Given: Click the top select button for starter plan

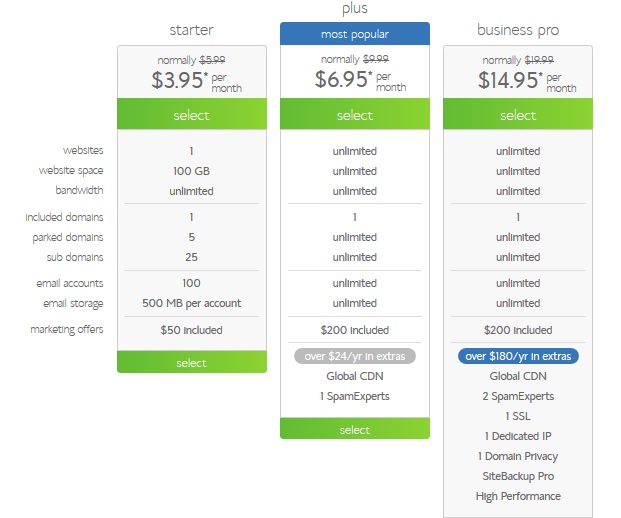Looking at the screenshot, I should pyautogui.click(x=191, y=115).
